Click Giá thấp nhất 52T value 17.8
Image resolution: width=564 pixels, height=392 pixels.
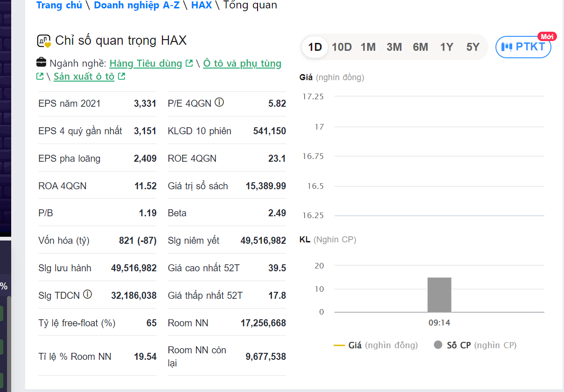click(277, 296)
